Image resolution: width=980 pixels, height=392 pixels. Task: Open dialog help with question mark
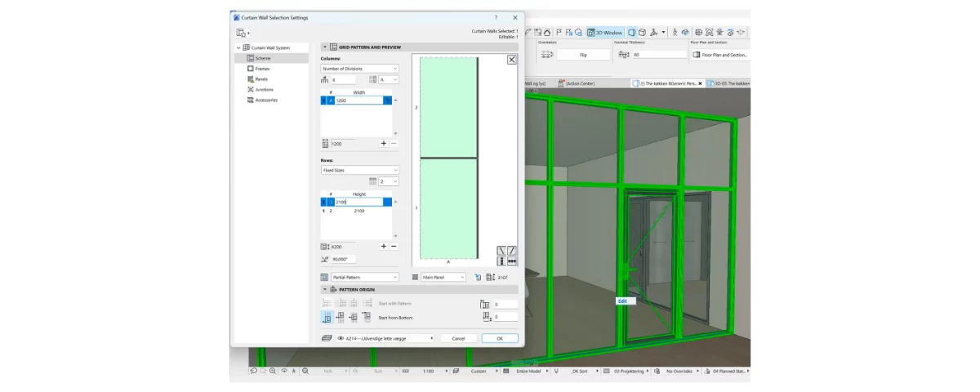coord(496,17)
